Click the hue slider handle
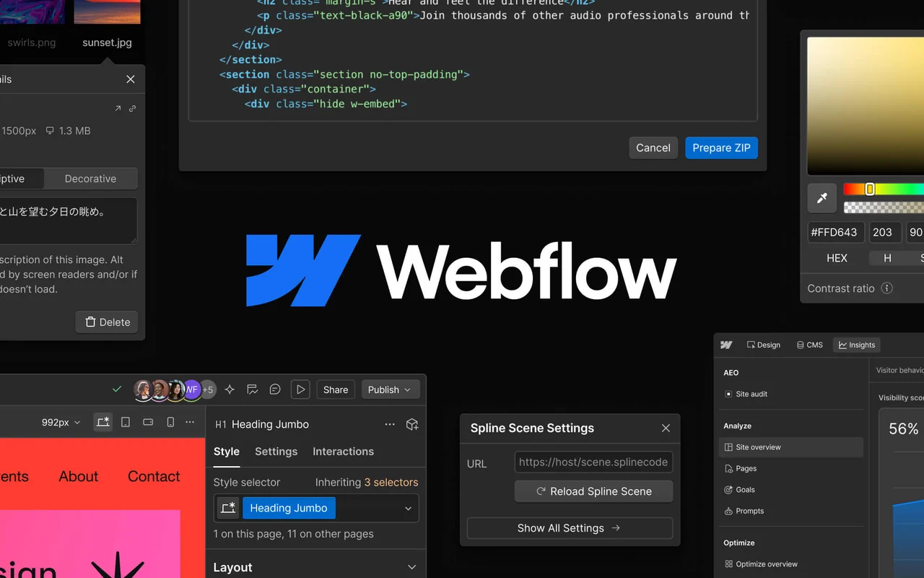Image resolution: width=924 pixels, height=578 pixels. point(870,189)
